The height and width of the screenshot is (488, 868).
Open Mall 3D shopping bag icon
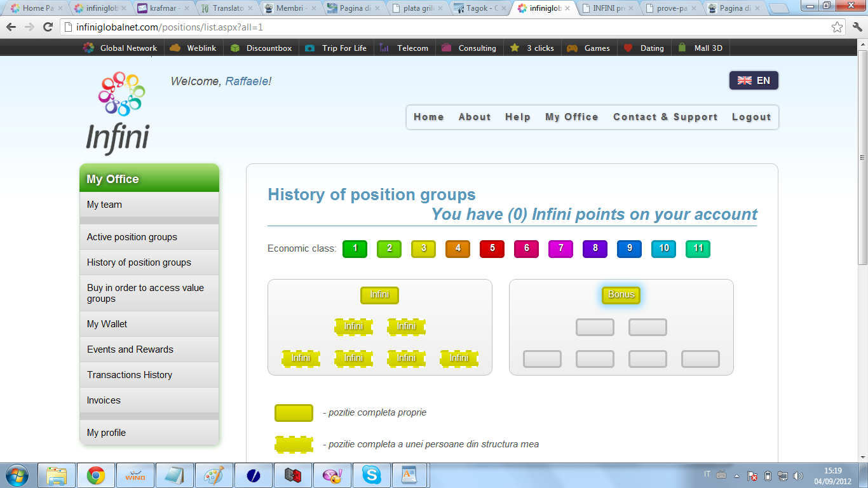(682, 48)
